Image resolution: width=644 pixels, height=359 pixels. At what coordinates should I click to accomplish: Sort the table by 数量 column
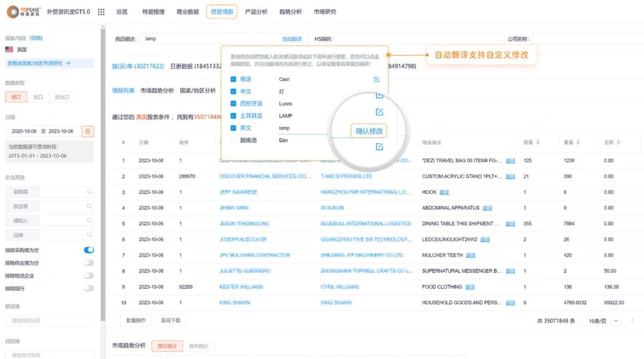pos(538,142)
